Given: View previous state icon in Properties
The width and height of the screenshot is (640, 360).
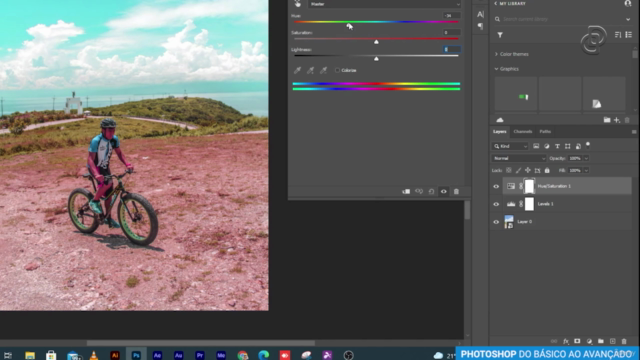Looking at the screenshot, I should click(419, 191).
